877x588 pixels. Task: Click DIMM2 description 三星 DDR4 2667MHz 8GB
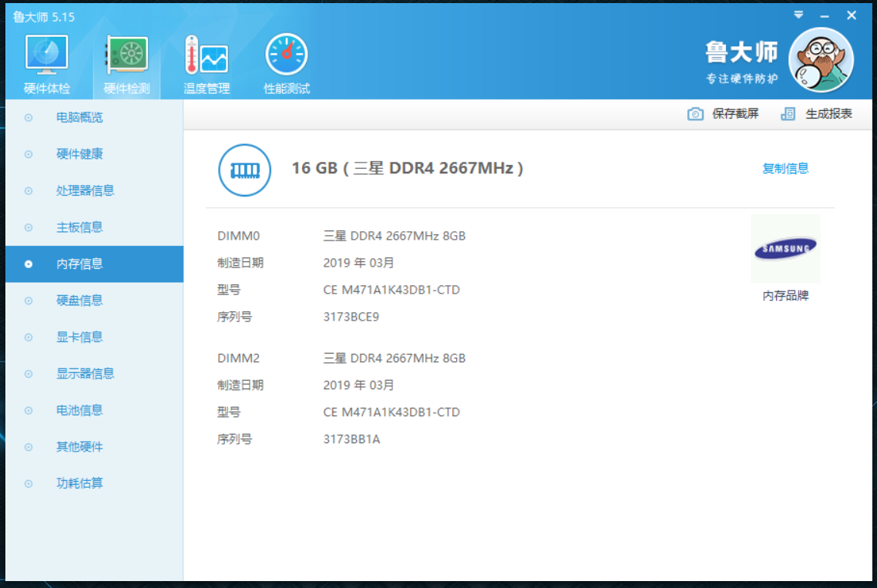pyautogui.click(x=395, y=358)
